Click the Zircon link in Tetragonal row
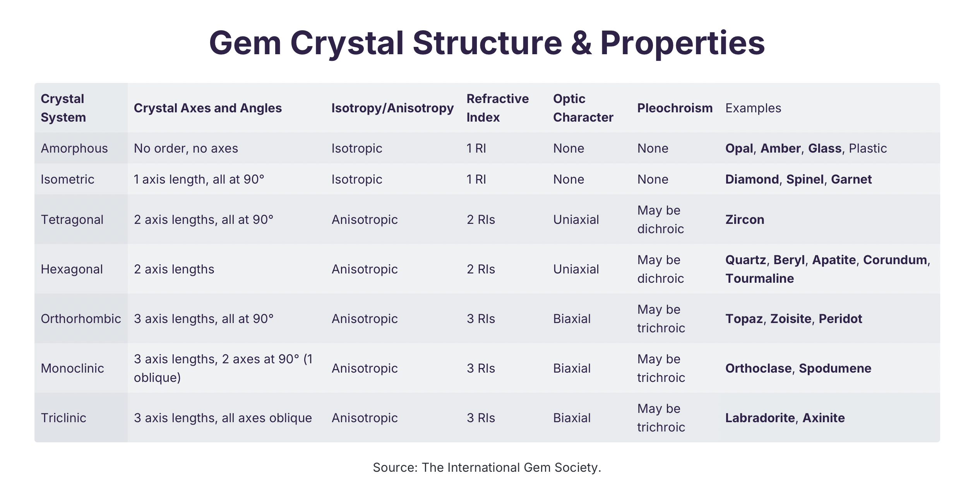980x495 pixels. (x=744, y=220)
